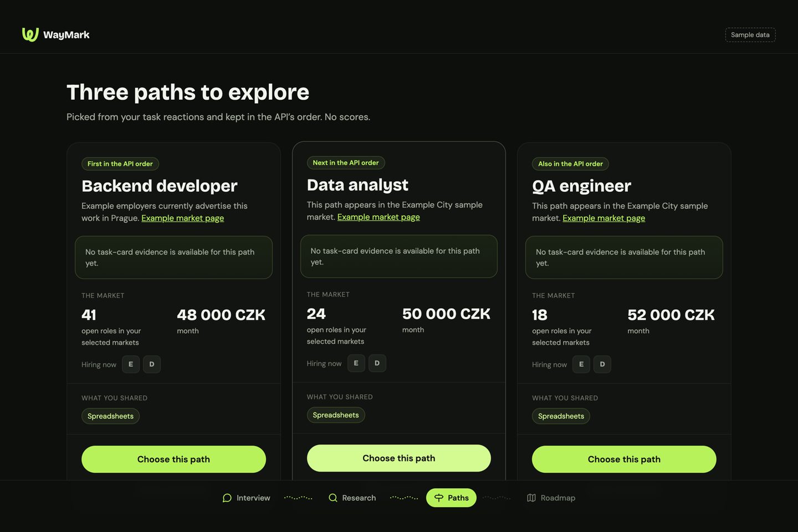Click the '24' open roles count
The height and width of the screenshot is (532, 798).
(x=316, y=314)
